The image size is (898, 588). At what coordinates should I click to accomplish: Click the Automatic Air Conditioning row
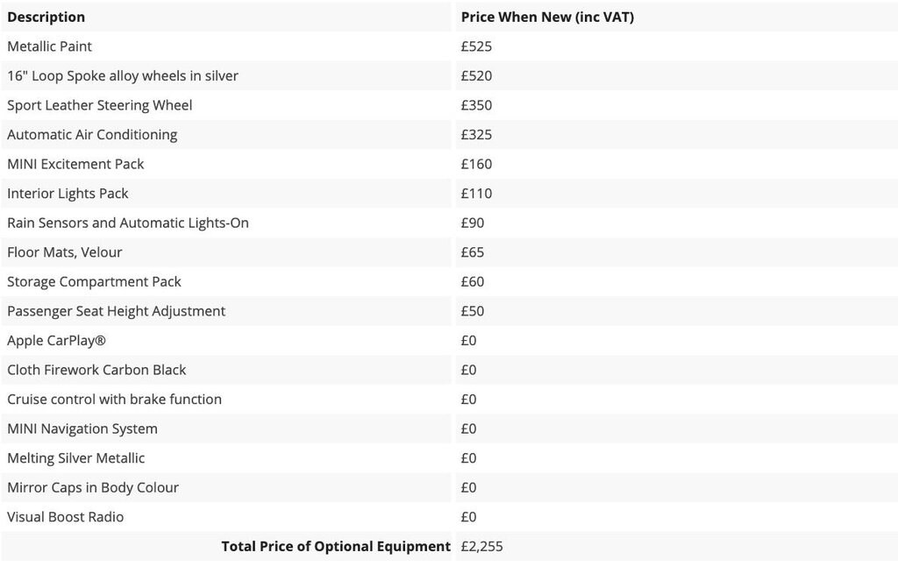coord(92,134)
